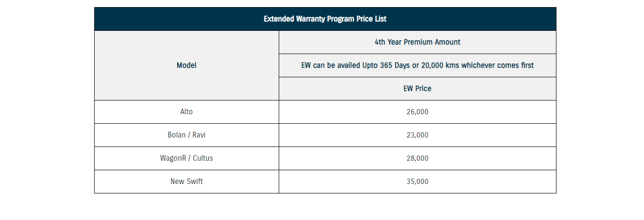The height and width of the screenshot is (220, 644).
Task: Click the 4th Year Premium Amount heading
Action: click(x=417, y=42)
